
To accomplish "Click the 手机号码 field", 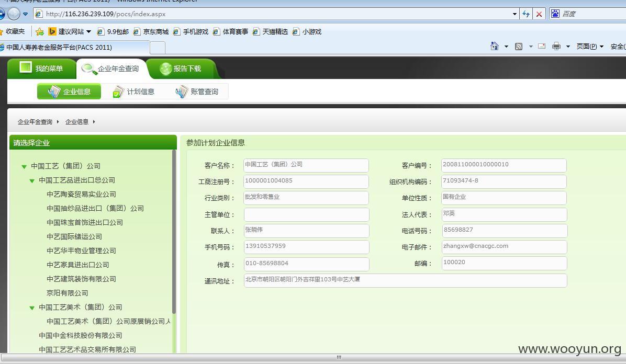I will coord(307,247).
